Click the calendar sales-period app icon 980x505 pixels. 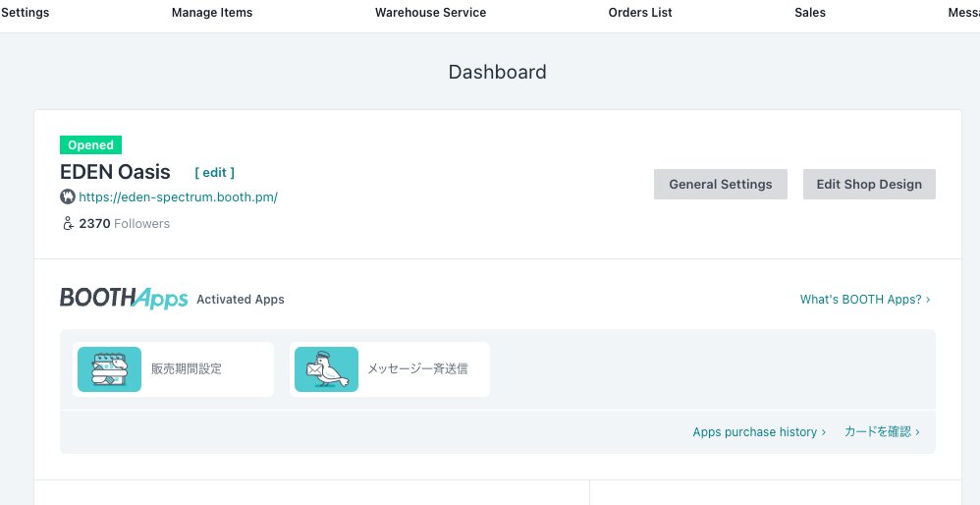[109, 369]
